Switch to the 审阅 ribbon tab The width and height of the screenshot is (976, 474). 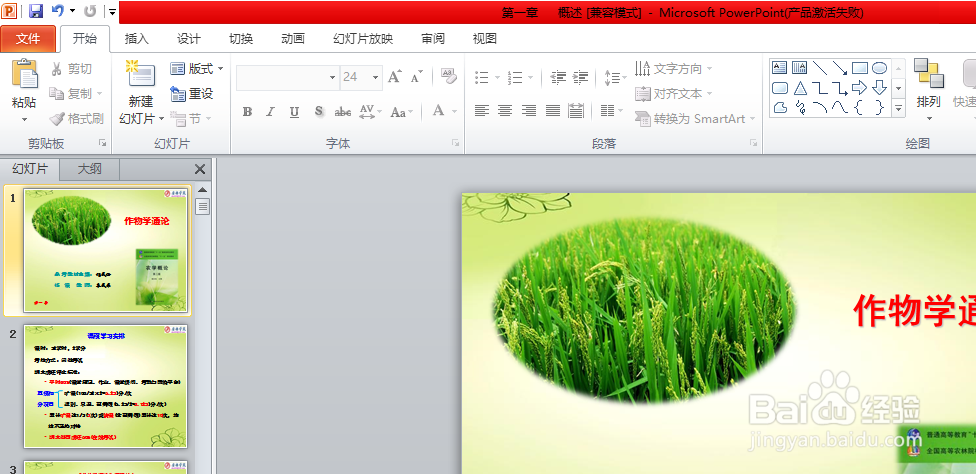(x=433, y=39)
